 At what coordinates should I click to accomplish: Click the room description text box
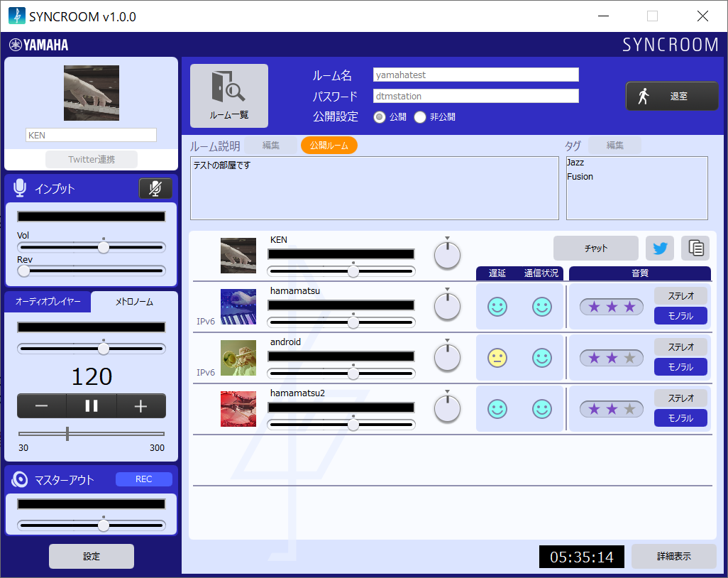pyautogui.click(x=374, y=188)
